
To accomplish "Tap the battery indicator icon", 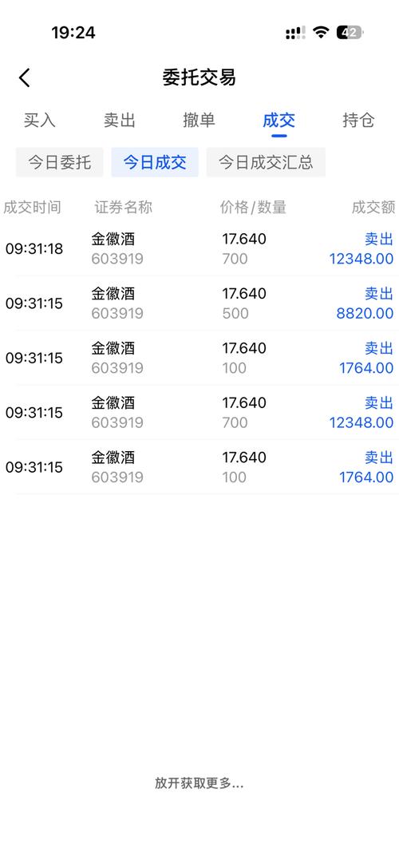I will [x=350, y=33].
